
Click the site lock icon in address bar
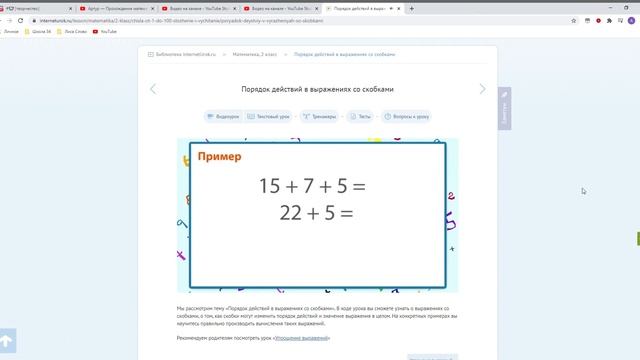34,20
